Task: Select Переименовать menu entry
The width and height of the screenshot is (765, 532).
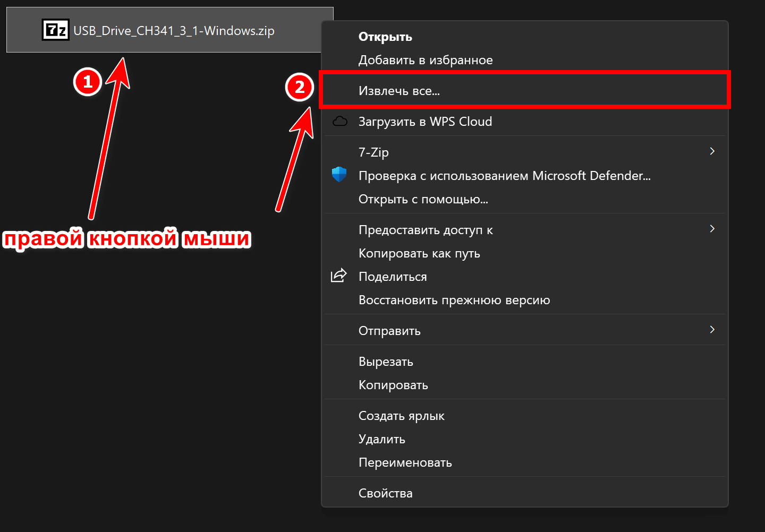Action: pos(405,462)
